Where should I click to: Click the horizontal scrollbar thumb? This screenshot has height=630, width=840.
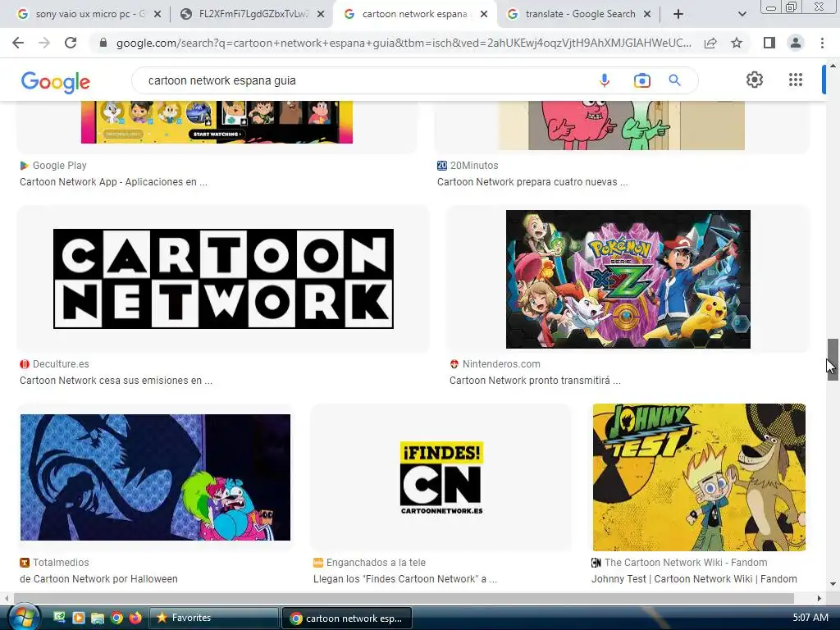click(404, 598)
